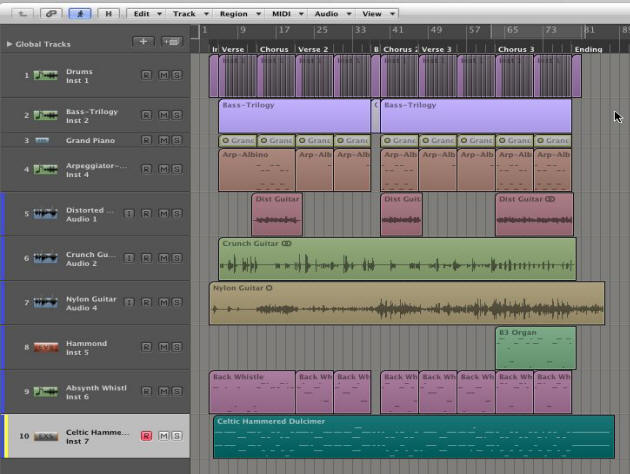Select the Chorus 3 arrangement marker
This screenshot has height=474, width=630.
(x=516, y=49)
